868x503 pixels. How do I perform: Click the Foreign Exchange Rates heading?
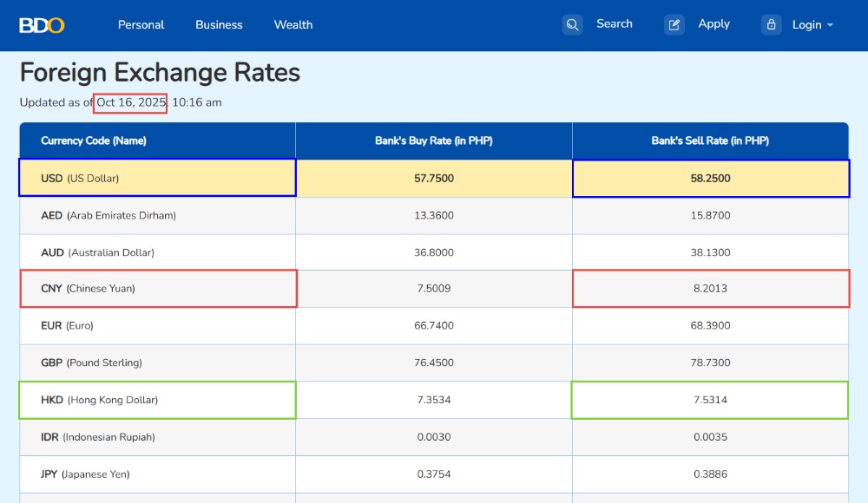[x=161, y=73]
